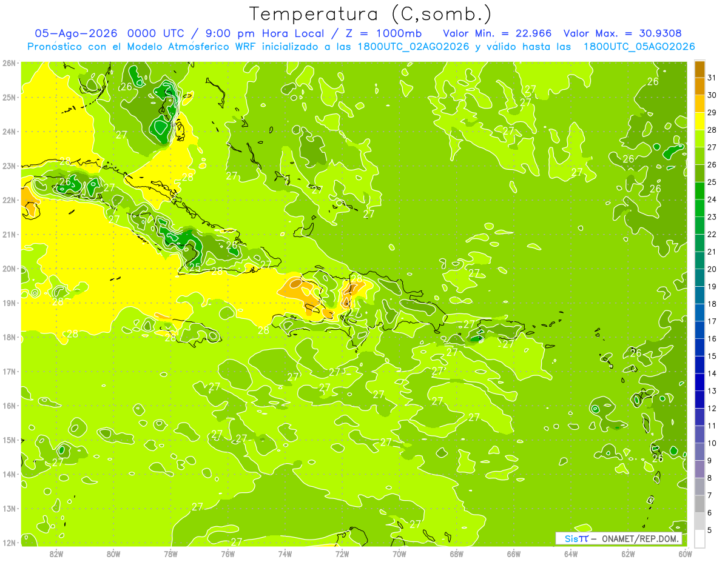Click the 78W longitude label

[x=171, y=554]
